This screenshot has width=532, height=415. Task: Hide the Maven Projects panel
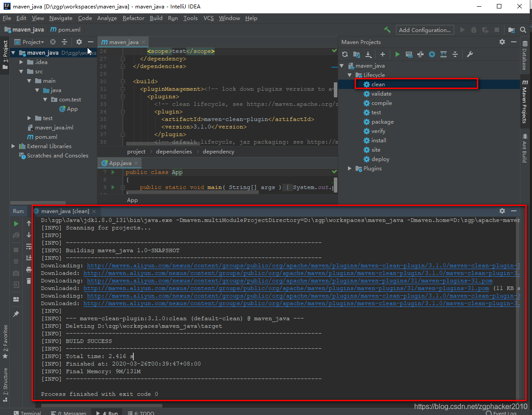click(x=514, y=42)
